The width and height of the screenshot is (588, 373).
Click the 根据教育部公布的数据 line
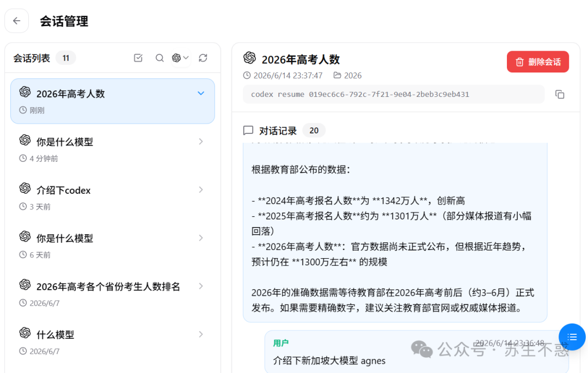coord(301,169)
